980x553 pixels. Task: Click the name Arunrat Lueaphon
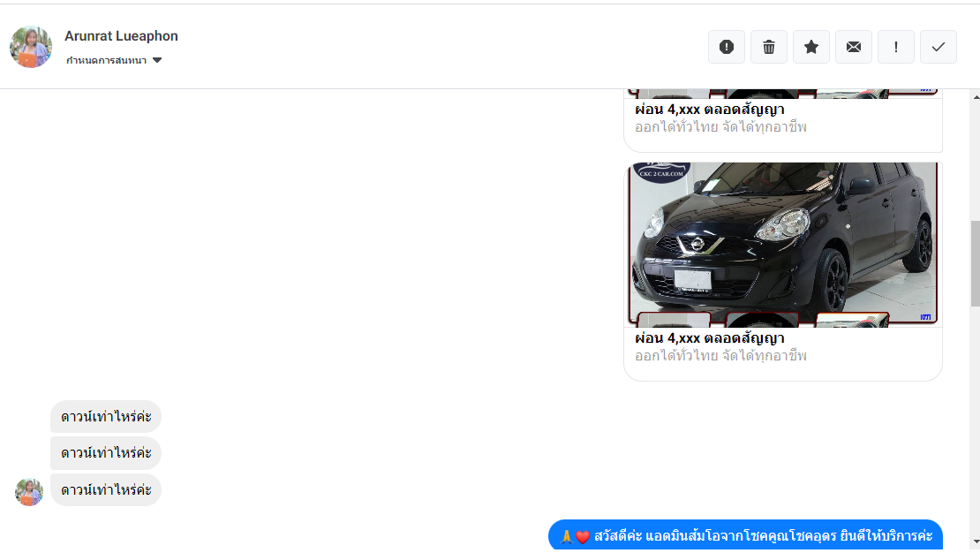121,36
